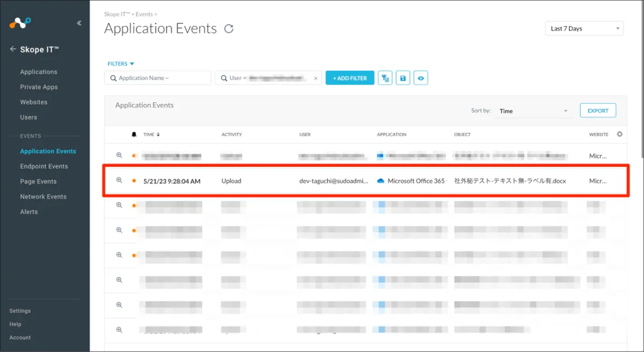Toggle the eye visibility icon in filters
Viewport: 644px width, 352px height.
pos(421,78)
